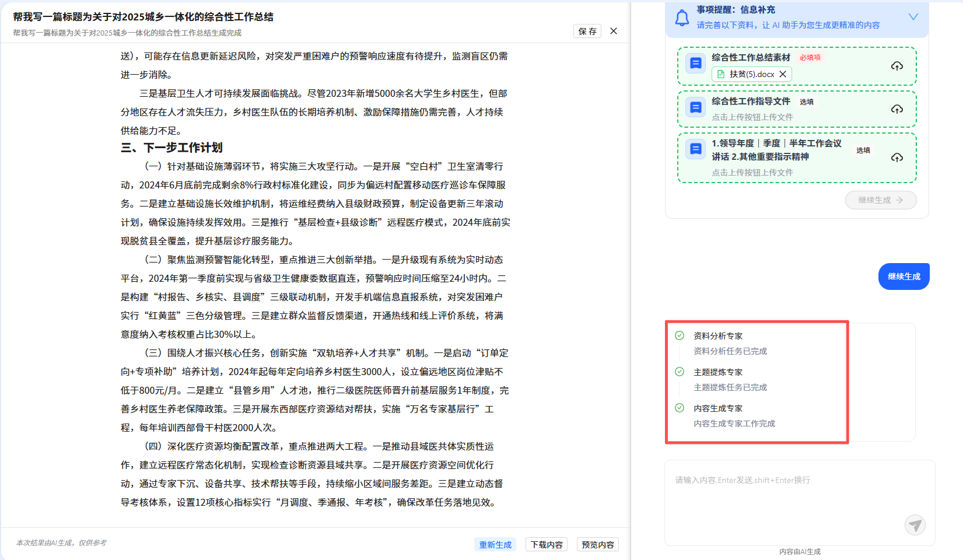This screenshot has height=560, width=963.
Task: Click the 综合性工作总结素材 document icon
Action: click(x=695, y=63)
